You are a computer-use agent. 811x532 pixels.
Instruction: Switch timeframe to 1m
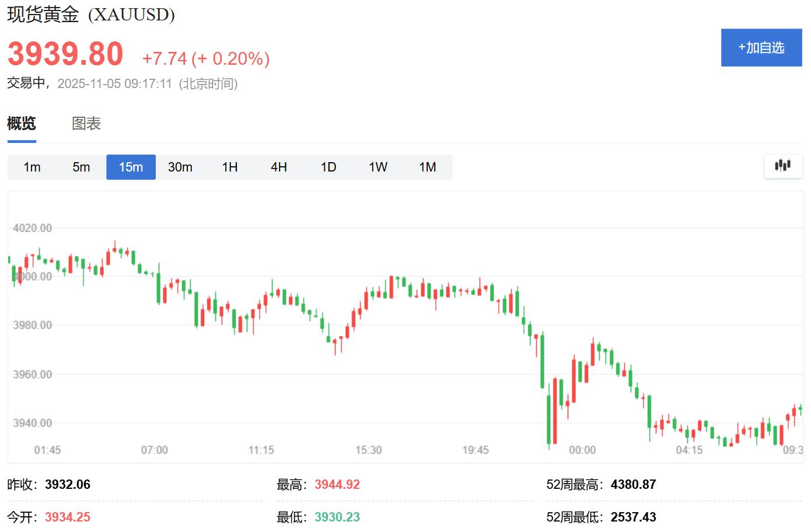[32, 167]
